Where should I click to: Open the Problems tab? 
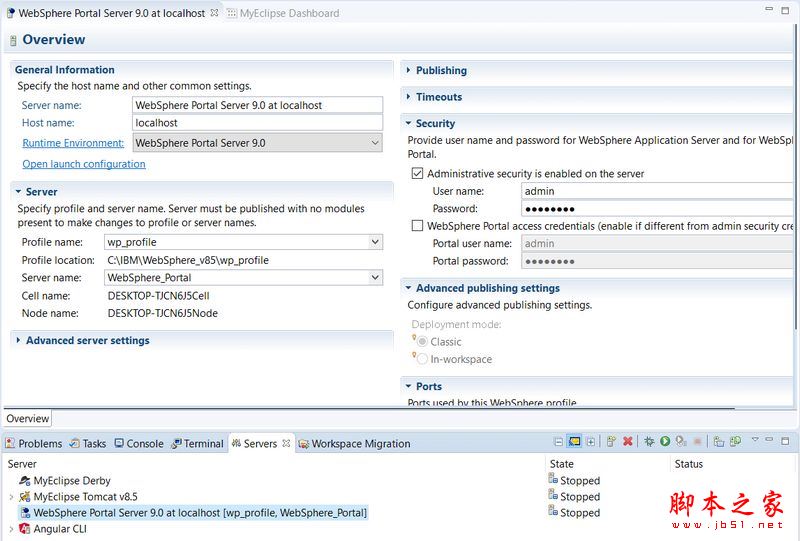click(34, 444)
